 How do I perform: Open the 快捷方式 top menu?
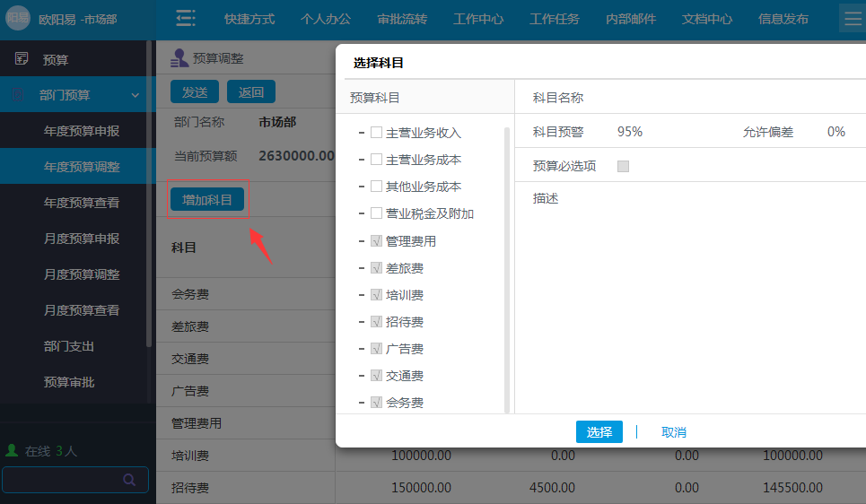click(x=249, y=20)
